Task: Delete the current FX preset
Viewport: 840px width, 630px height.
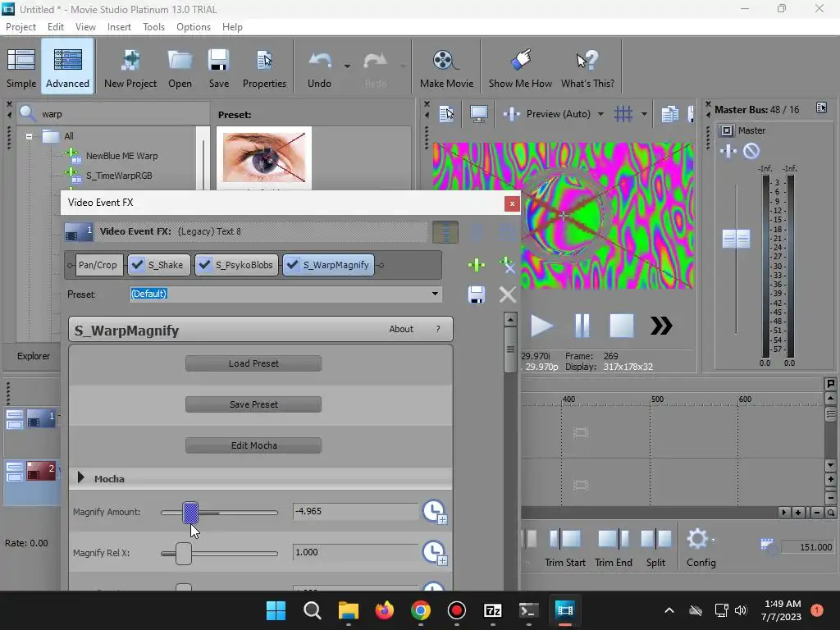Action: coord(507,294)
